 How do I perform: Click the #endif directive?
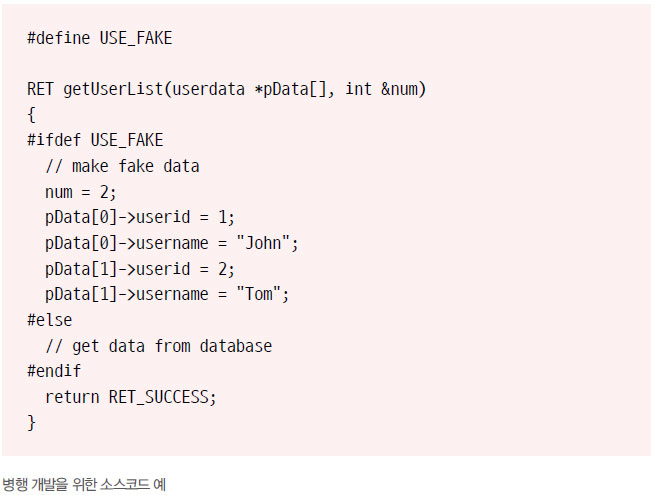point(54,371)
